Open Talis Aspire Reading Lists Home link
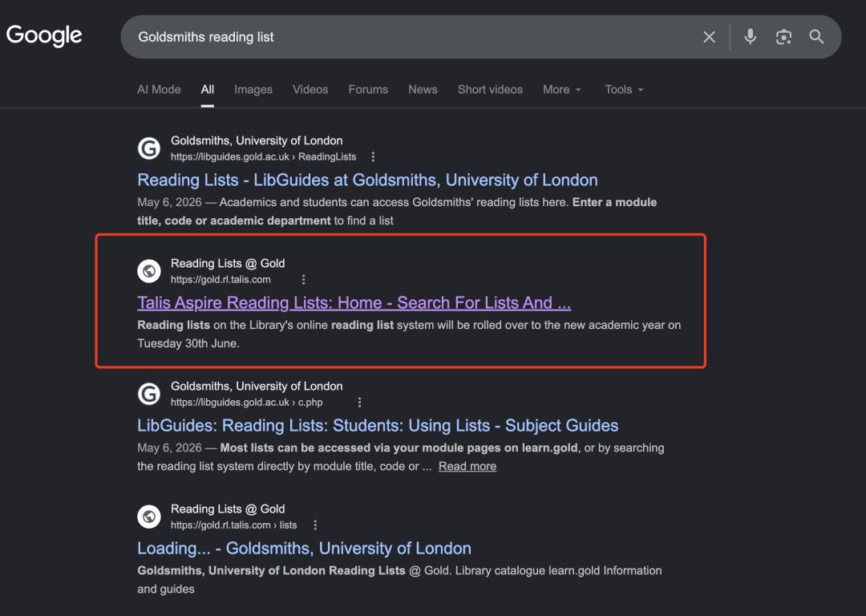This screenshot has height=616, width=866. coord(354,302)
